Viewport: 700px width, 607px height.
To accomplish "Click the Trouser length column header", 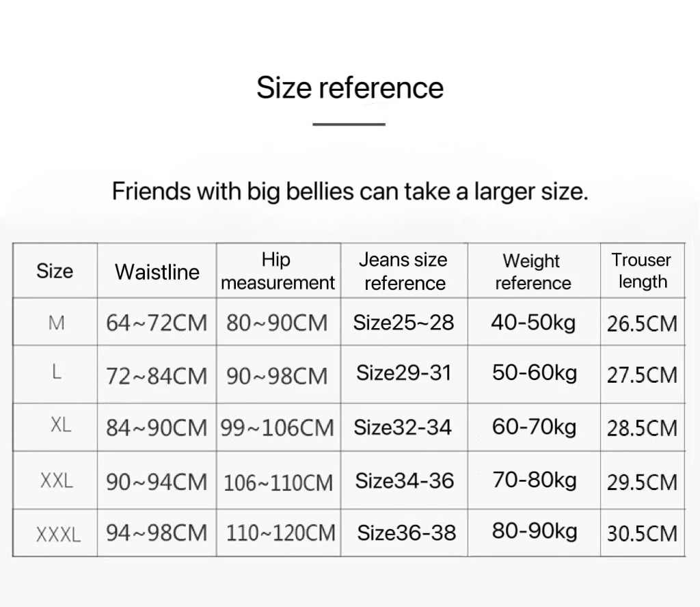I will click(641, 271).
